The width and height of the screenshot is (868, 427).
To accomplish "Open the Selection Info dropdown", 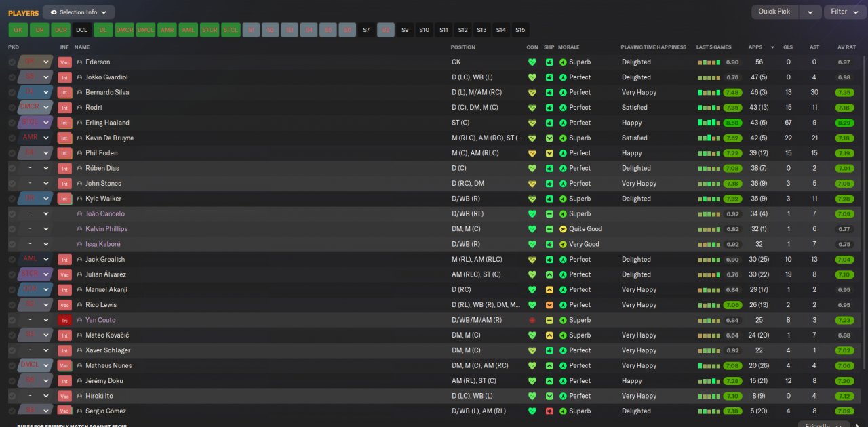I will click(79, 12).
